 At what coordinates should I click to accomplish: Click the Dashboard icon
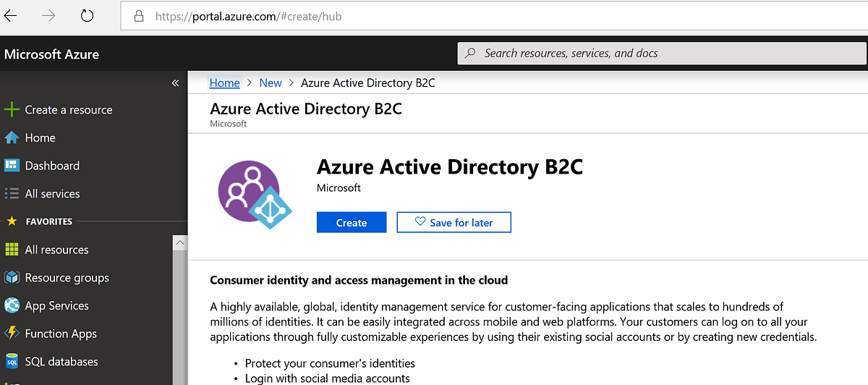pyautogui.click(x=12, y=166)
